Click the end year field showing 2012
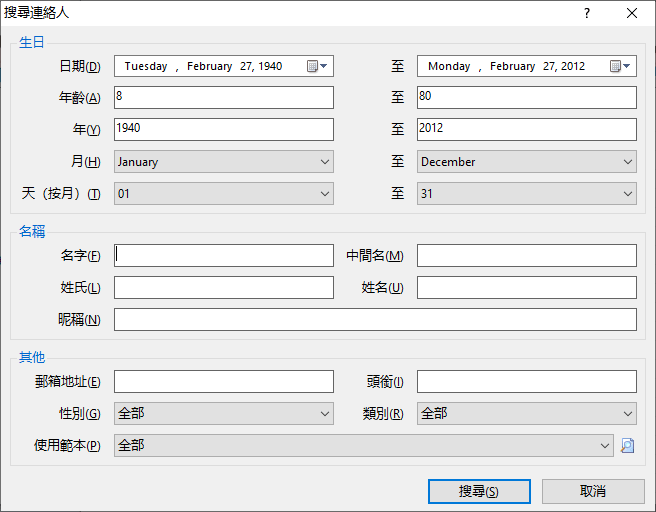The height and width of the screenshot is (512, 656). pyautogui.click(x=527, y=129)
